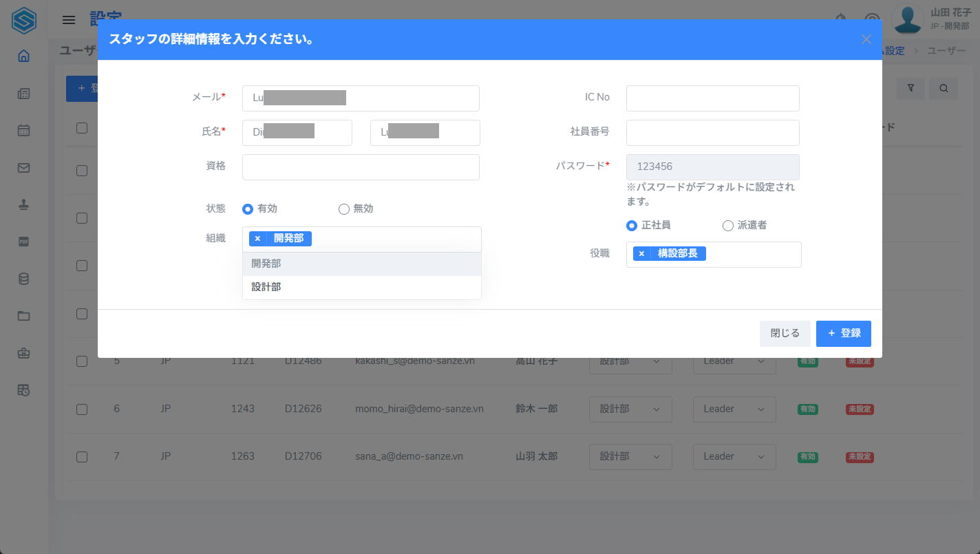The height and width of the screenshot is (554, 980).
Task: Open the mail envelope sidebar icon
Action: 23,167
